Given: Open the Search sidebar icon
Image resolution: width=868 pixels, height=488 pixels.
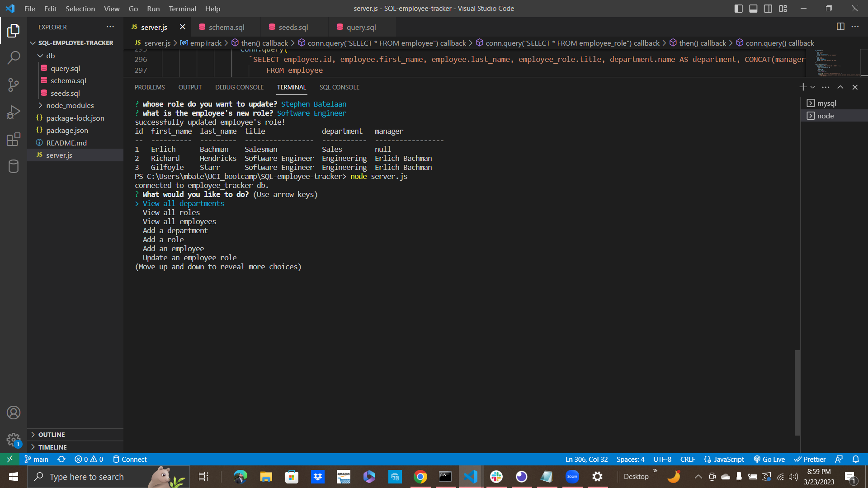Looking at the screenshot, I should pyautogui.click(x=14, y=57).
